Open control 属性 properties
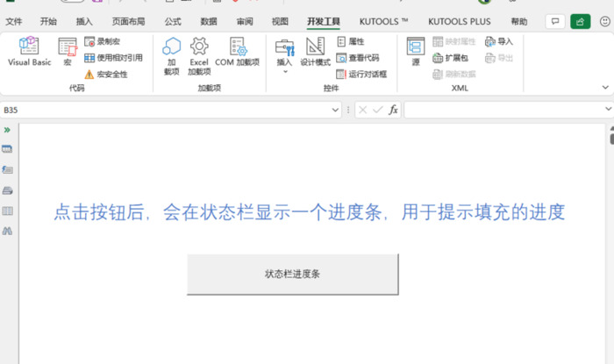614x364 pixels. point(351,41)
